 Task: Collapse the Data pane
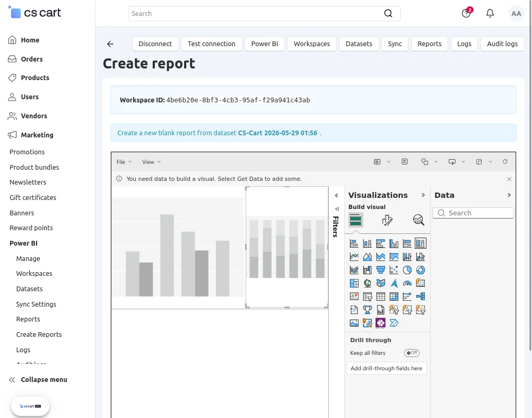click(509, 195)
